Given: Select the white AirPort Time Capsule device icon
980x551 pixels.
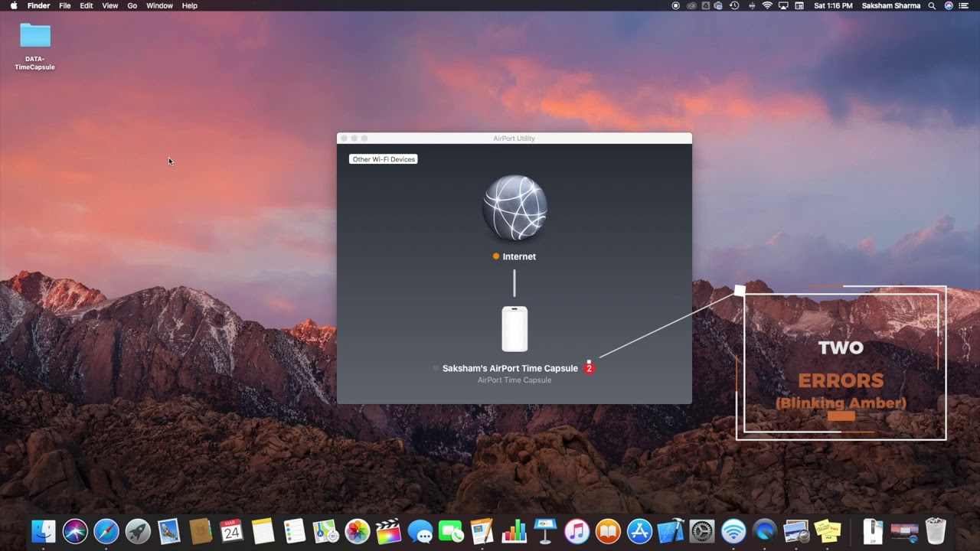Looking at the screenshot, I should 514,329.
